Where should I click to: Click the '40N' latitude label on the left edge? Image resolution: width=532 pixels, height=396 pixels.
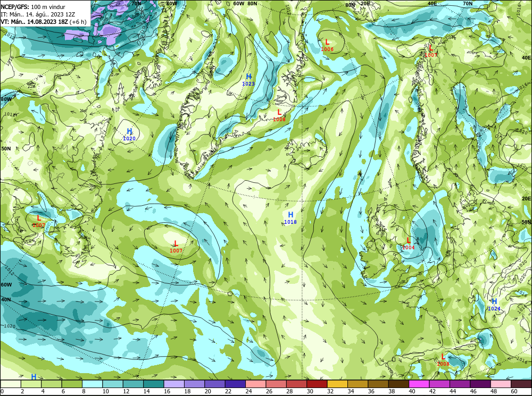[x=6, y=300]
